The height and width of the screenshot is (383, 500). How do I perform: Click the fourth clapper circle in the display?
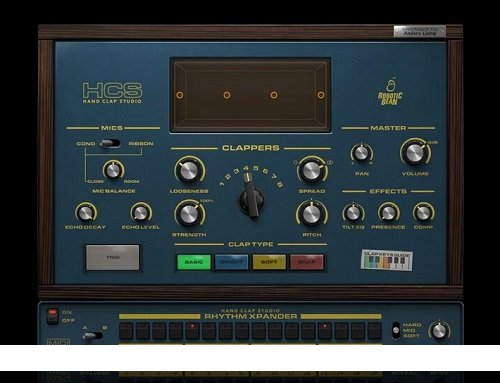tap(321, 95)
